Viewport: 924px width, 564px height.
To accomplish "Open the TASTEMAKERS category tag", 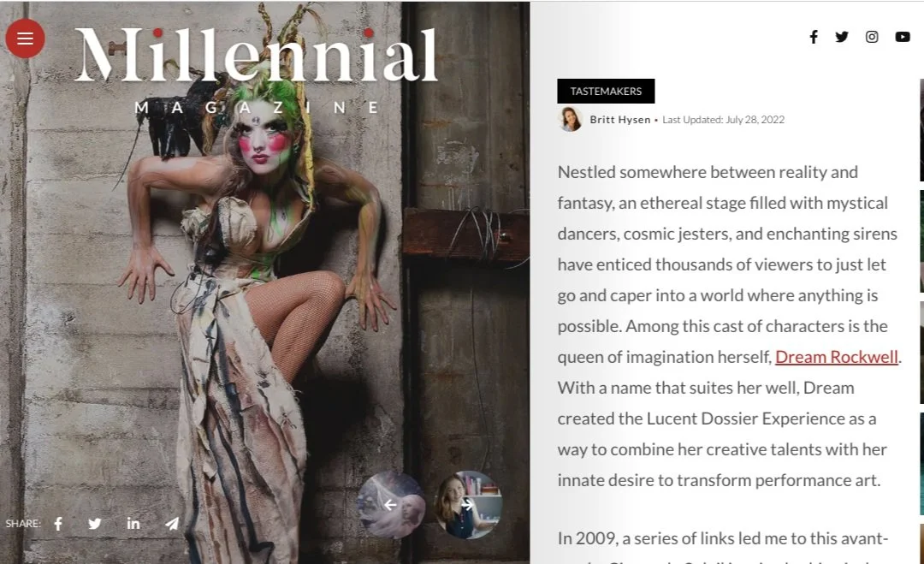I will coord(606,92).
